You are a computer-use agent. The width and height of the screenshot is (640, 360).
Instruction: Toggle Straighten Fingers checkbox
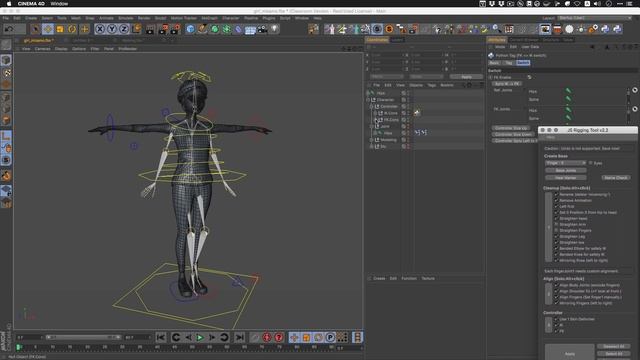[x=556, y=230]
